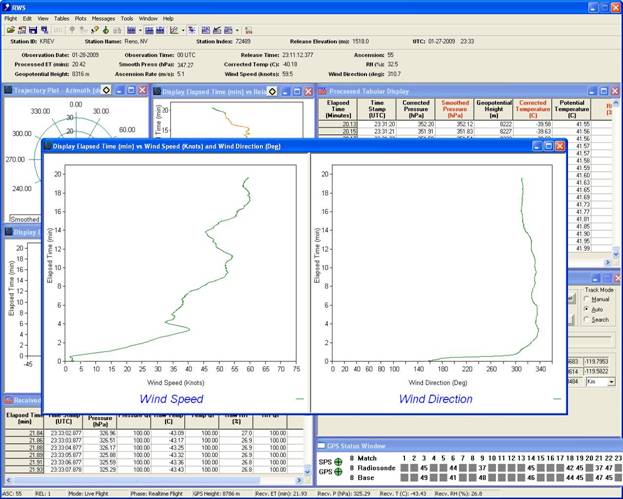This screenshot has width=623, height=499.
Task: Click the green flask toolbar icon
Action: (x=106, y=30)
